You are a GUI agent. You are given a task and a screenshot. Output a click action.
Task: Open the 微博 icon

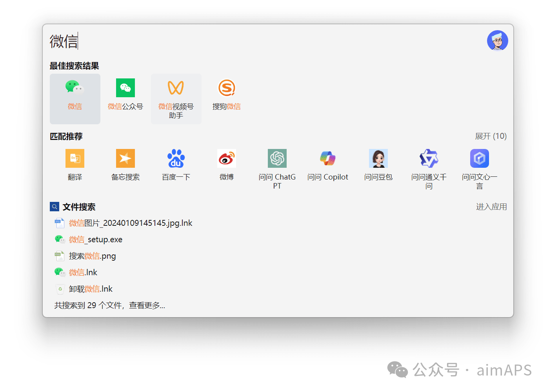(227, 159)
